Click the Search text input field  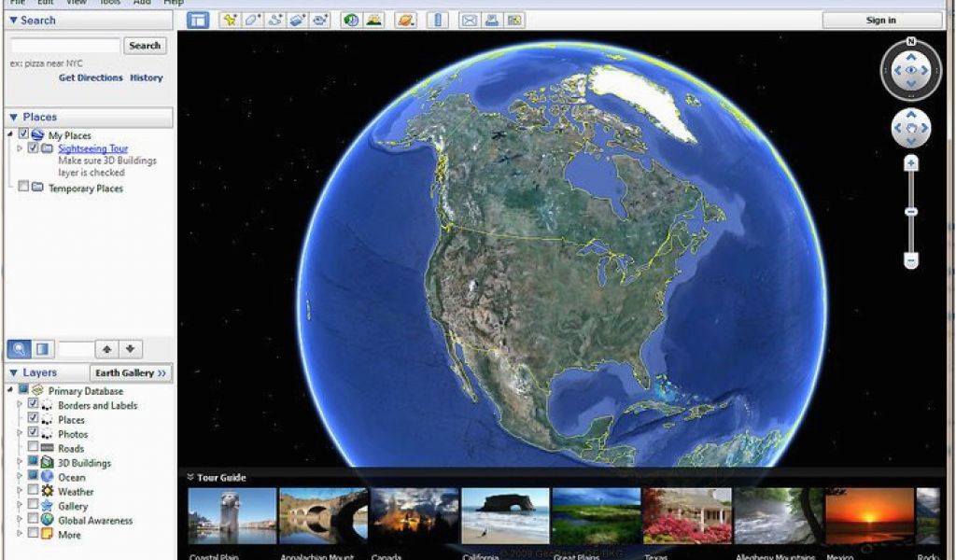click(x=65, y=46)
